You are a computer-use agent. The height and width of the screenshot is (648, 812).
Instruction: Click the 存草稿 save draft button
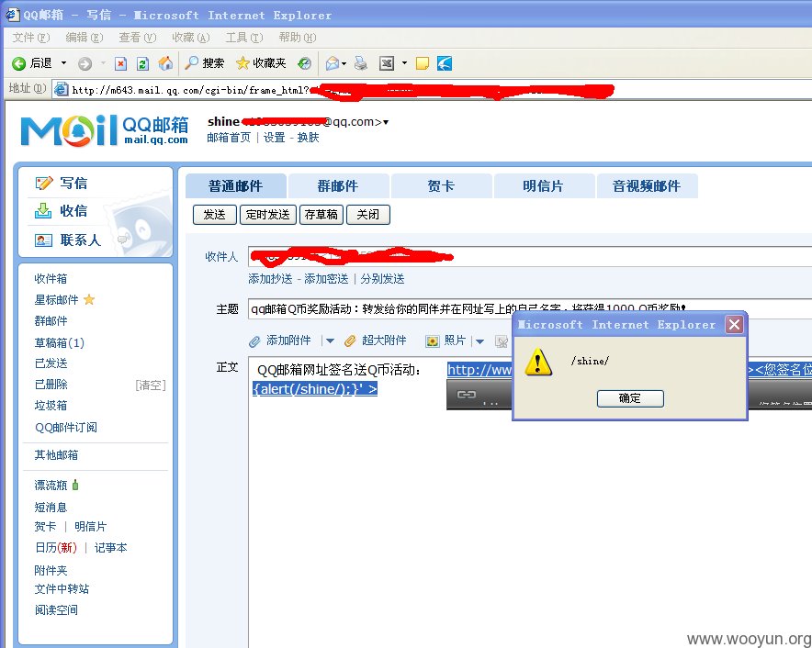321,214
